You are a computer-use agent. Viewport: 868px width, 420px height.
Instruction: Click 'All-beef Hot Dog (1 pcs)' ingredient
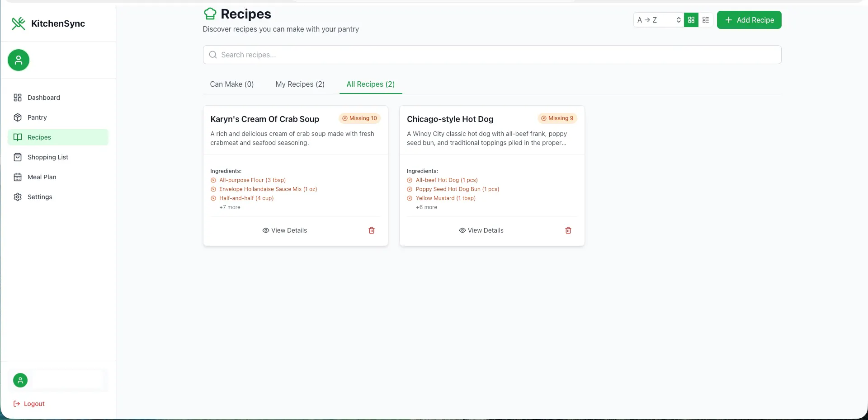tap(447, 180)
